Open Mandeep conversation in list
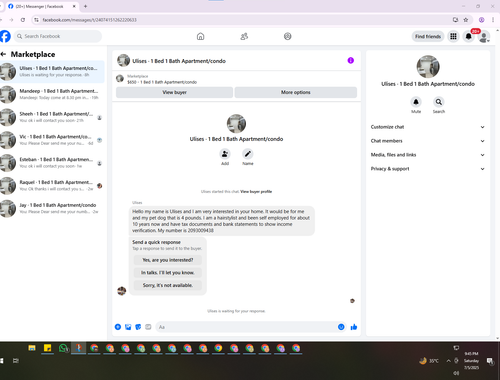500x380 pixels. coord(52,94)
